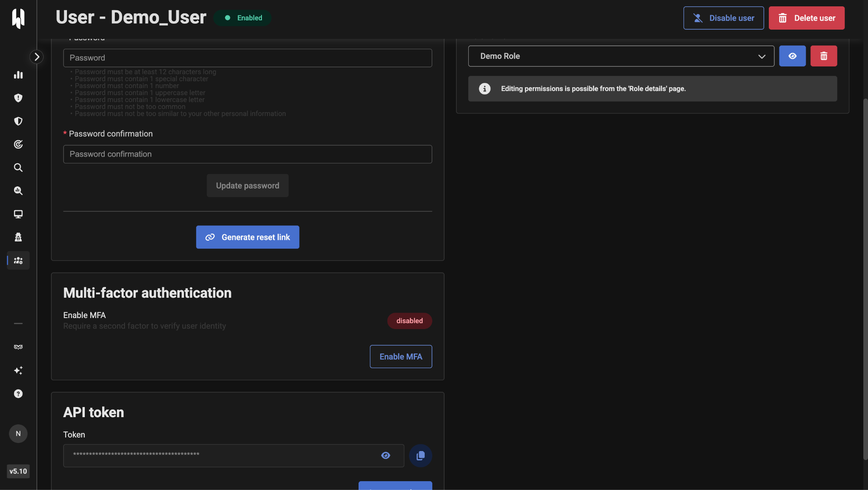Click 'Password must be at least 12 characters long'

point(145,72)
